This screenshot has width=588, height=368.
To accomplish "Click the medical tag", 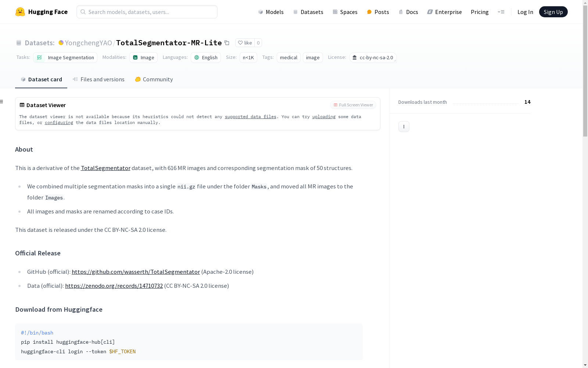I will coord(288,57).
